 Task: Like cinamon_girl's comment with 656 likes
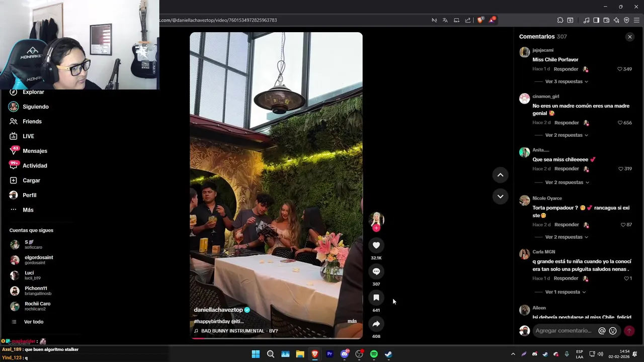tap(620, 123)
